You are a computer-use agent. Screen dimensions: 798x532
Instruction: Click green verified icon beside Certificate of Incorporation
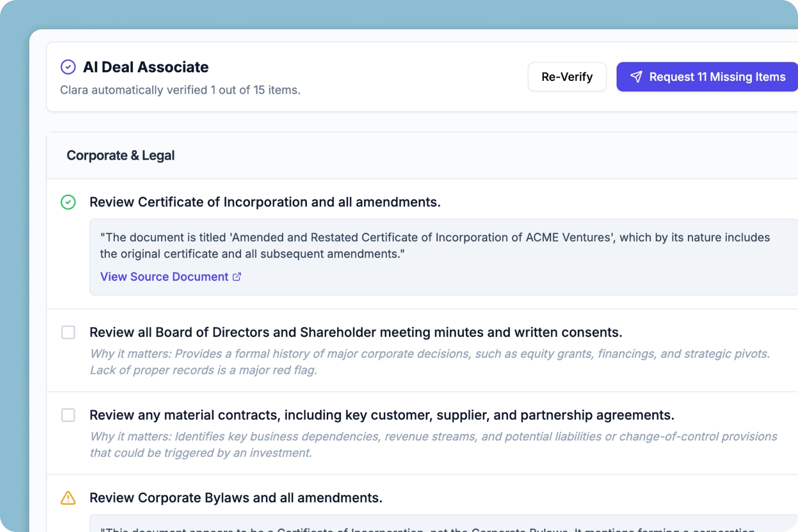coord(68,202)
